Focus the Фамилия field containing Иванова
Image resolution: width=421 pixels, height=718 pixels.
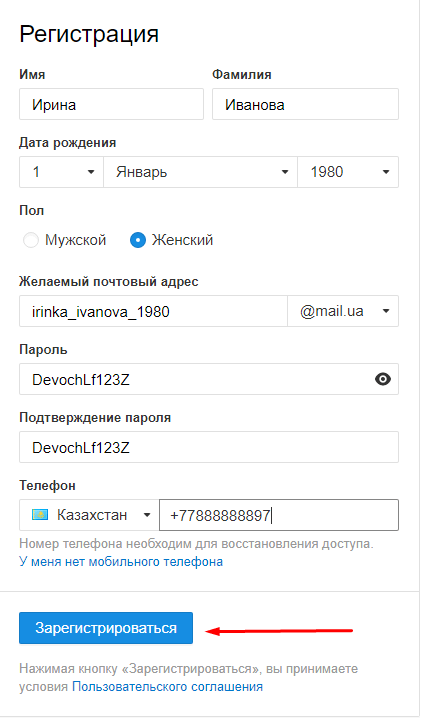305,104
